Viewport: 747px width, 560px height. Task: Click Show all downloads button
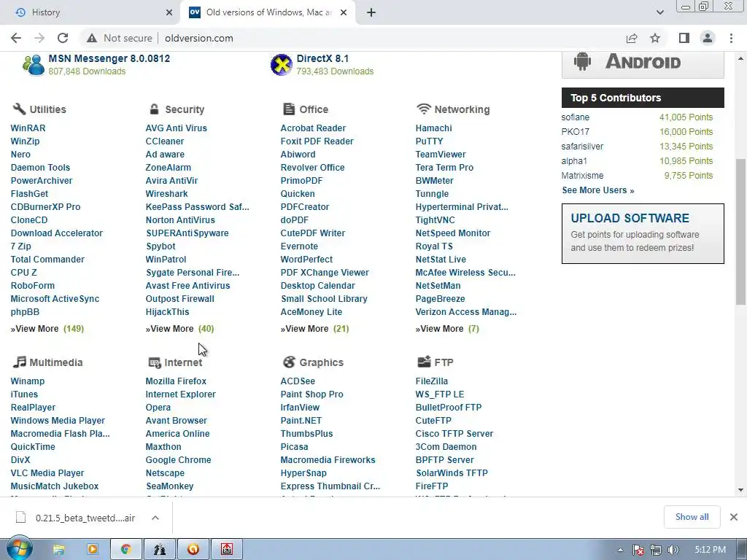pyautogui.click(x=692, y=517)
